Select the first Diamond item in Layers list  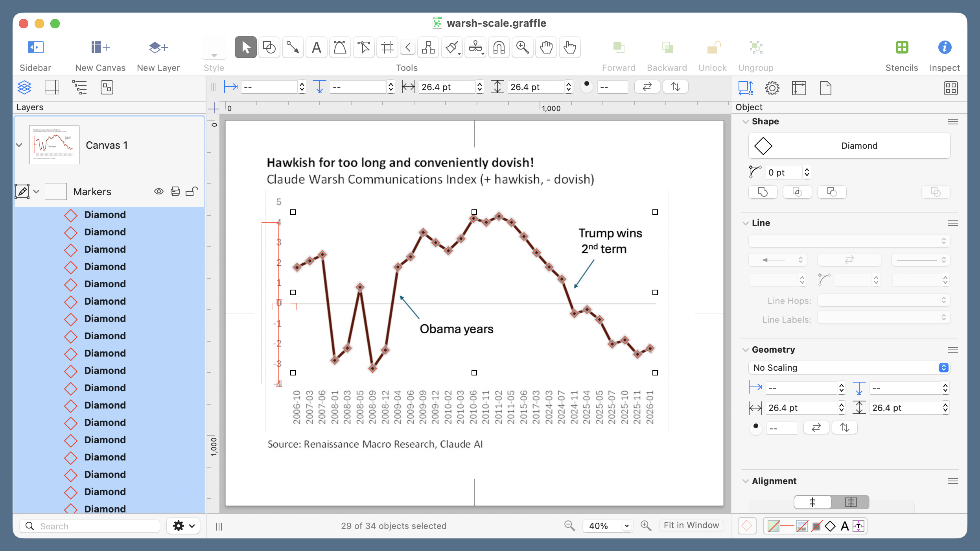[105, 214]
